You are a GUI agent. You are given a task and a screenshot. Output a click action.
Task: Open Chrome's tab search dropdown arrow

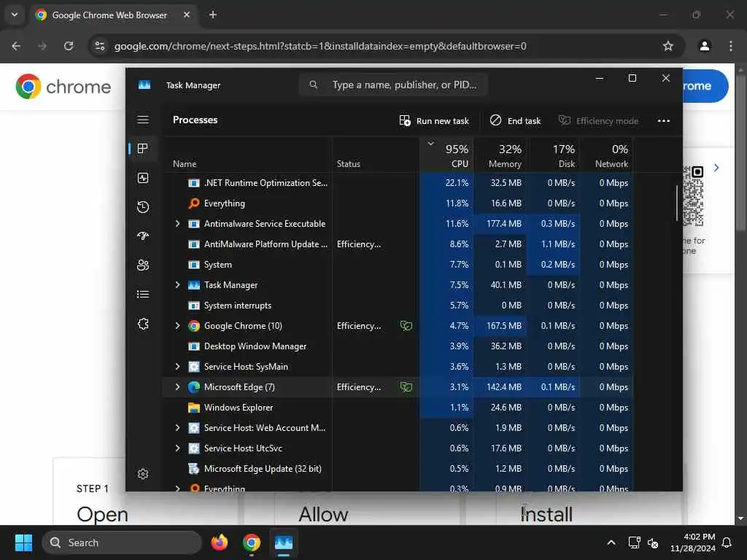click(15, 15)
